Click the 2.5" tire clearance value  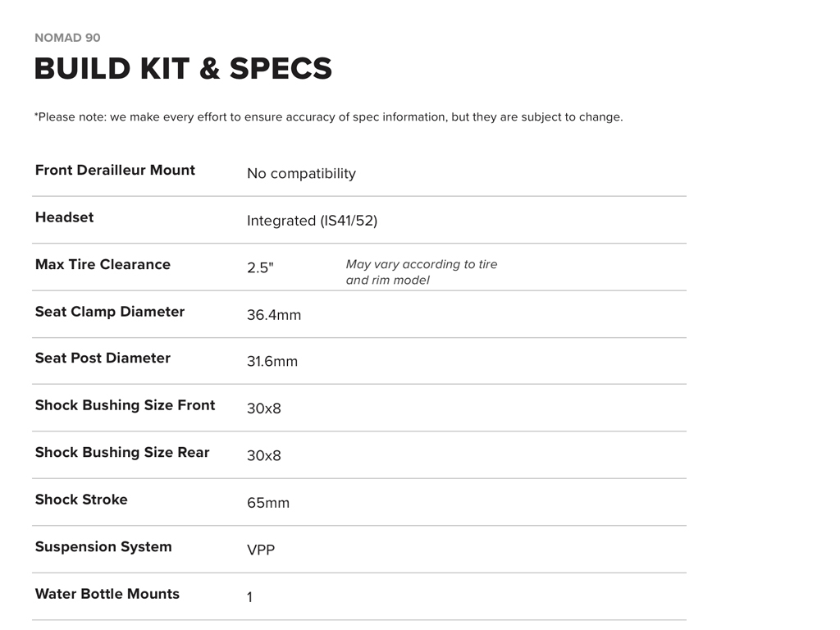pos(260,268)
